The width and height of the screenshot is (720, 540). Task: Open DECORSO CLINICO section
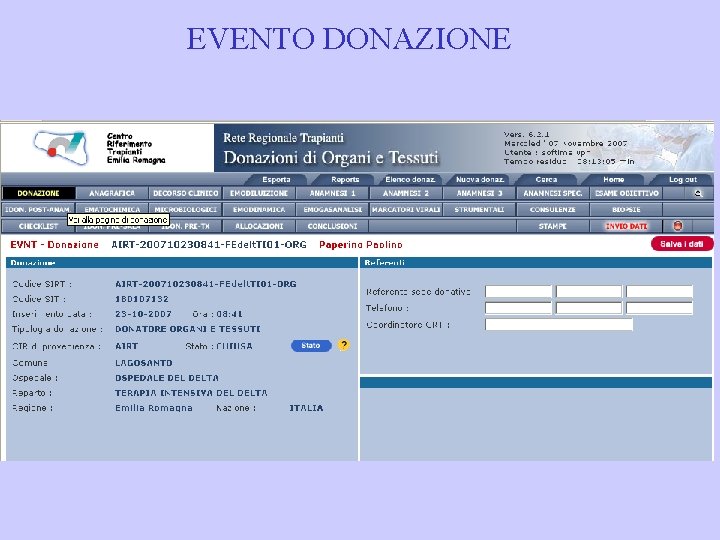[x=186, y=193]
